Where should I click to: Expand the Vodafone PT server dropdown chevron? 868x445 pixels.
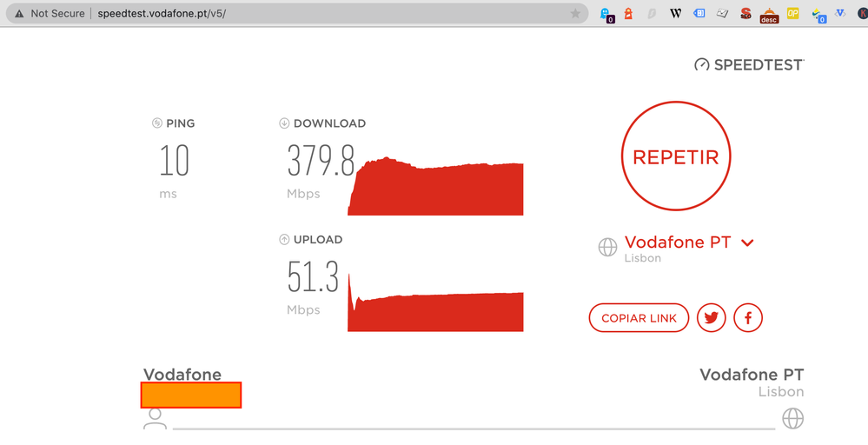tap(747, 242)
